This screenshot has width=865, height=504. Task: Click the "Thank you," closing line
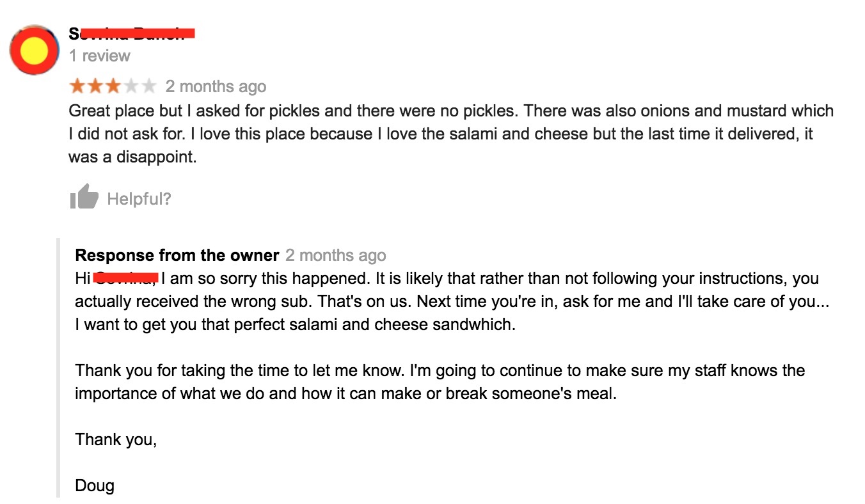(116, 439)
